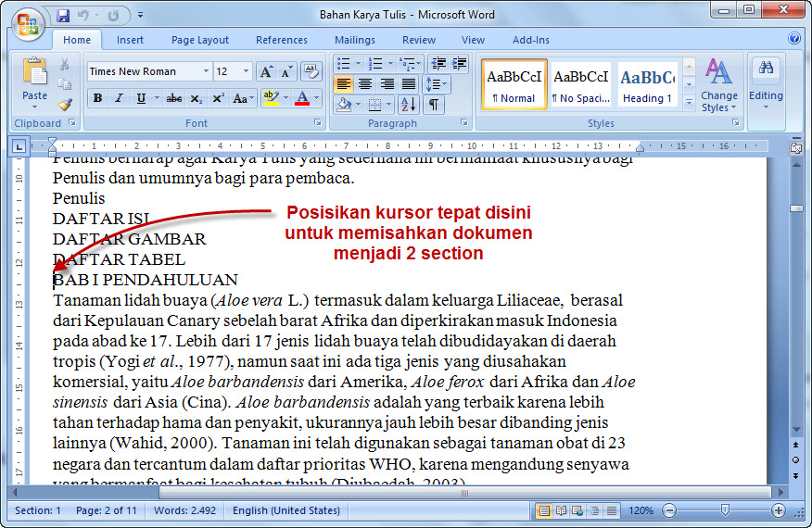812x528 pixels.
Task: Apply the red font color
Action: tap(302, 98)
